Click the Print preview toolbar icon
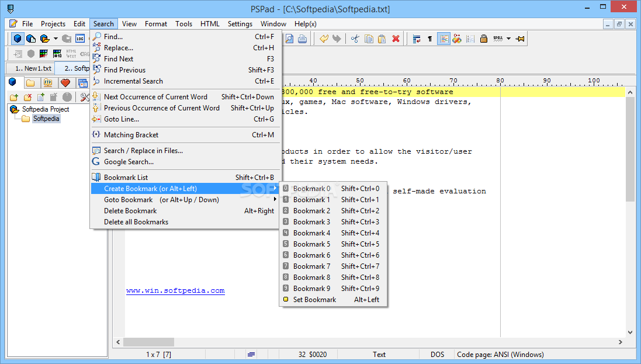Image resolution: width=641 pixels, height=364 pixels. (289, 39)
